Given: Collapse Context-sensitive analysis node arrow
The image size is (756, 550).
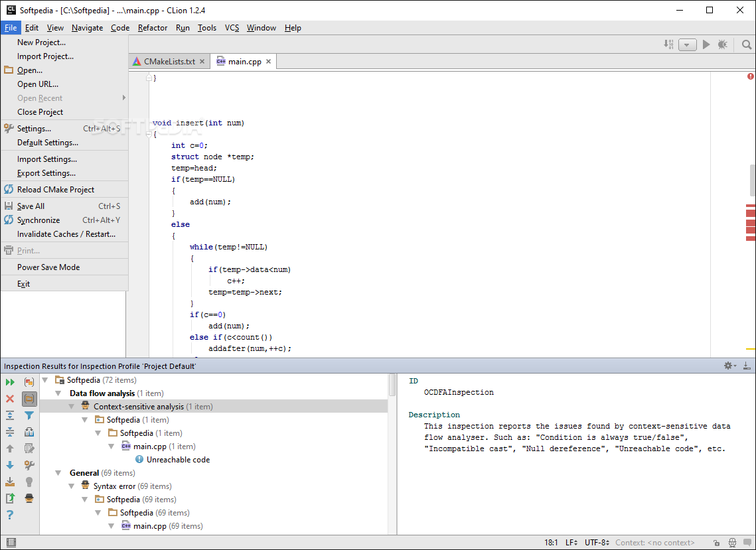Looking at the screenshot, I should [x=72, y=407].
